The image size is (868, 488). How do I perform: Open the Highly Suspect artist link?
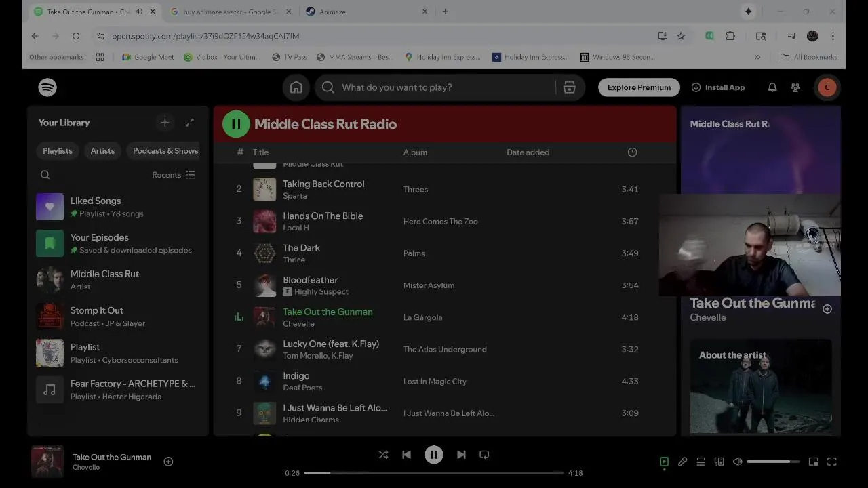(321, 291)
